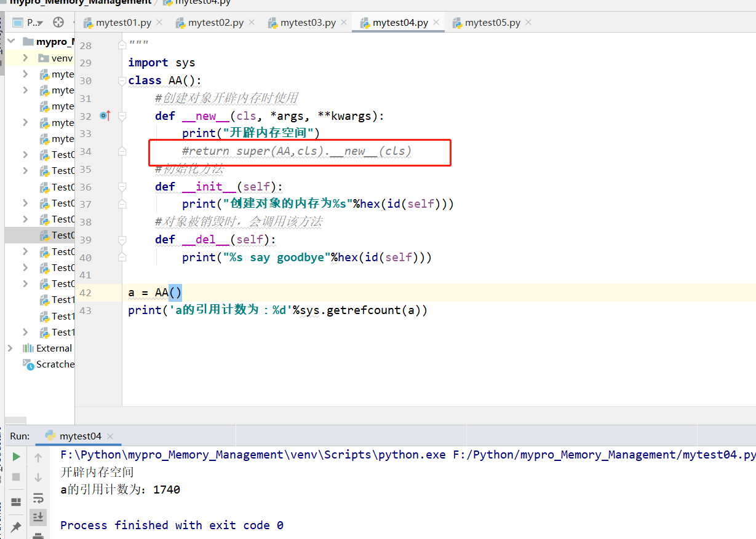Click the Python file icon on mytest01.py tab
Viewport: 756px width, 539px height.
coord(88,23)
